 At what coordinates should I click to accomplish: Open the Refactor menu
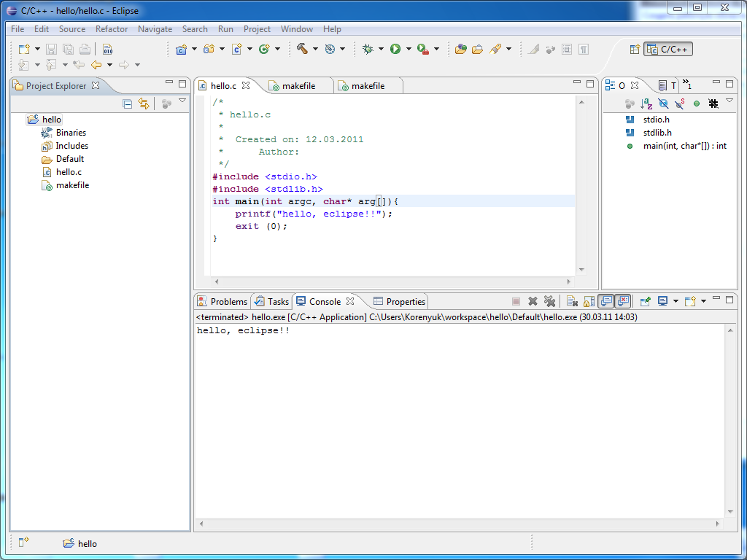pyautogui.click(x=112, y=29)
